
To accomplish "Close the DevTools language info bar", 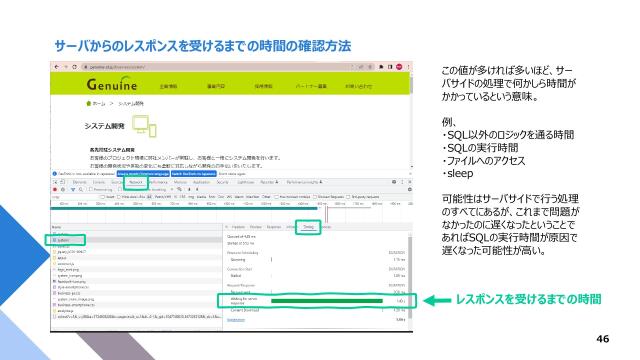I will click(410, 174).
